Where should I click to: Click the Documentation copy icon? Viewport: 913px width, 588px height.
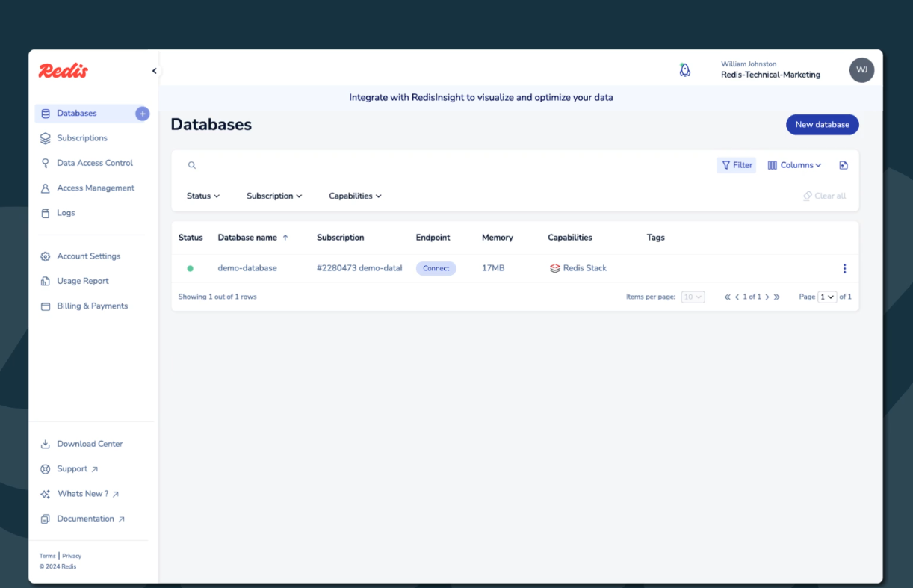click(46, 519)
